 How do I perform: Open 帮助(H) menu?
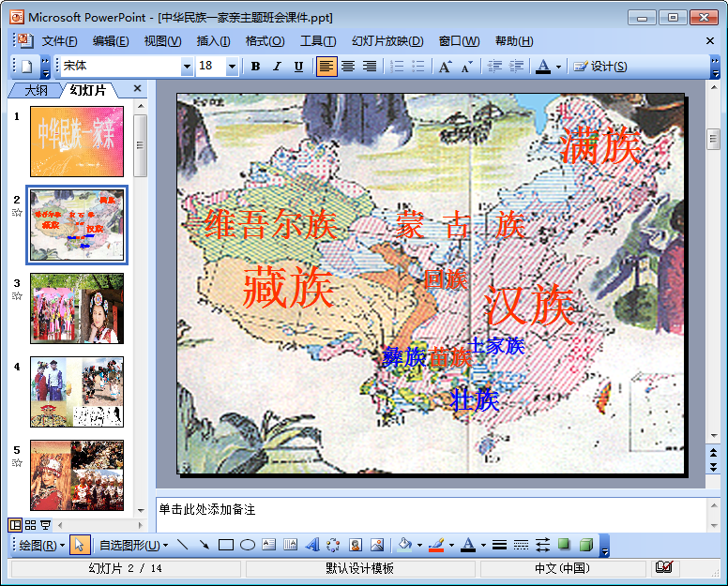(x=514, y=41)
